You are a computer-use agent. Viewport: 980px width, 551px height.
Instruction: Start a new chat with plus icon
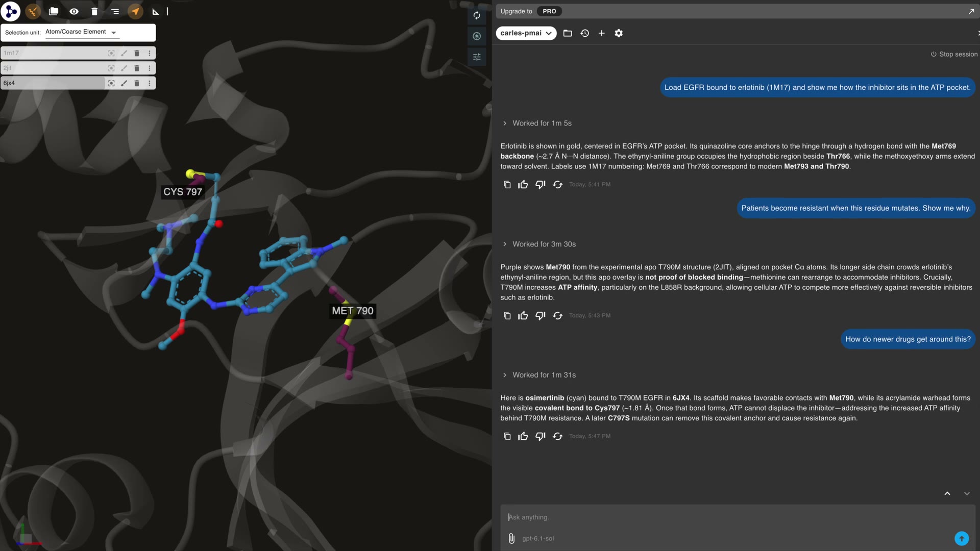[x=602, y=33]
